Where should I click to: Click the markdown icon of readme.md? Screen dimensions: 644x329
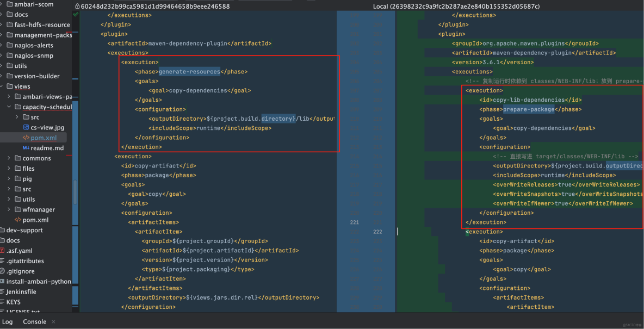point(26,148)
